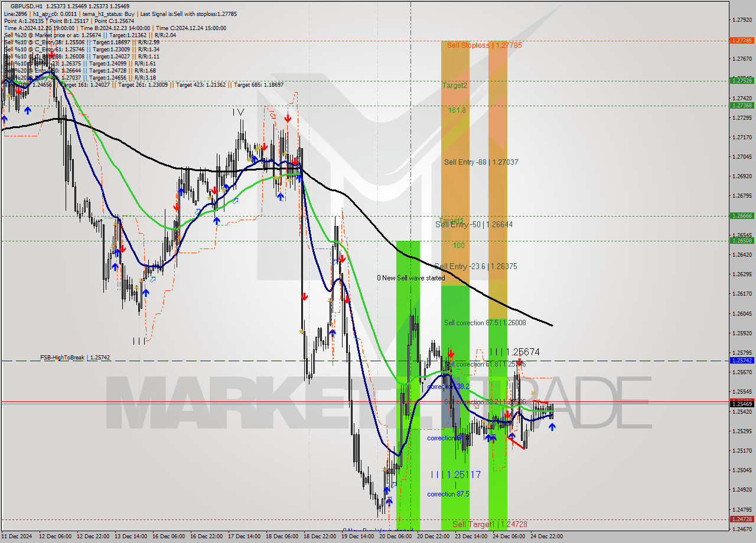Click the 1.25920 price axis label
Screen dimensions: 756x543
[x=742, y=333]
